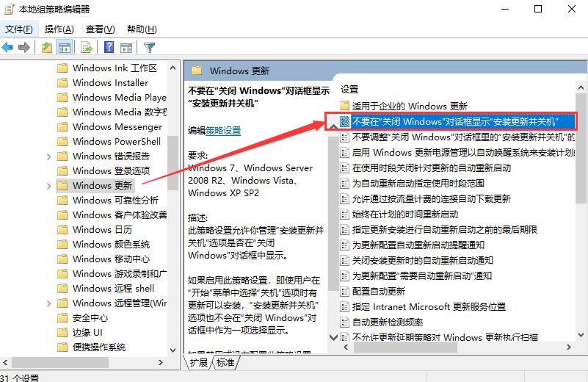Switch to the 标准 tab
588x382 pixels.
(225, 362)
